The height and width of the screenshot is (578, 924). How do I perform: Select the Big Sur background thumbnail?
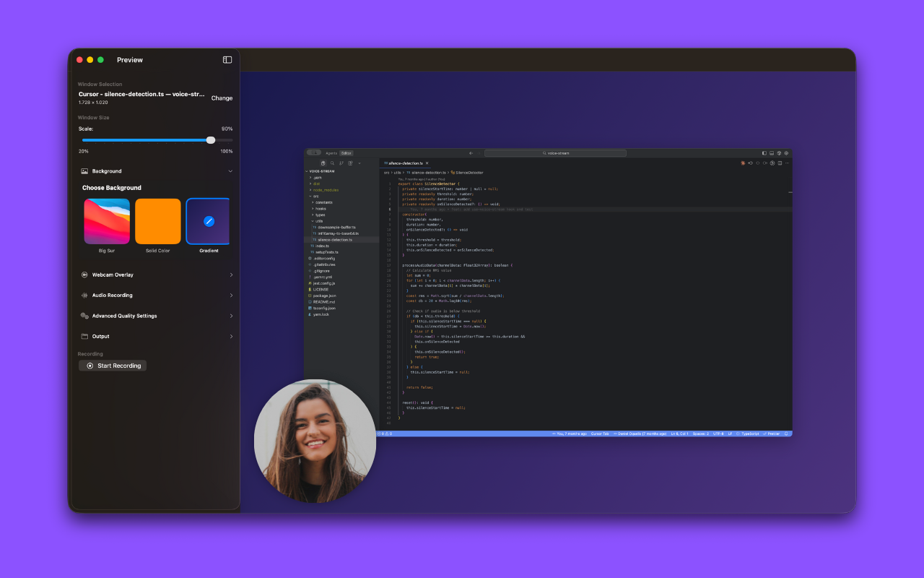106,220
